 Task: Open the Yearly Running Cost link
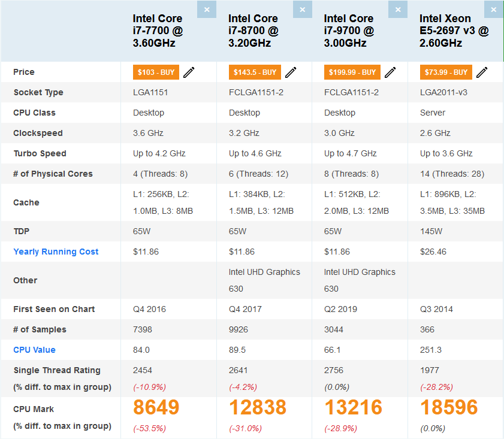[x=56, y=252]
